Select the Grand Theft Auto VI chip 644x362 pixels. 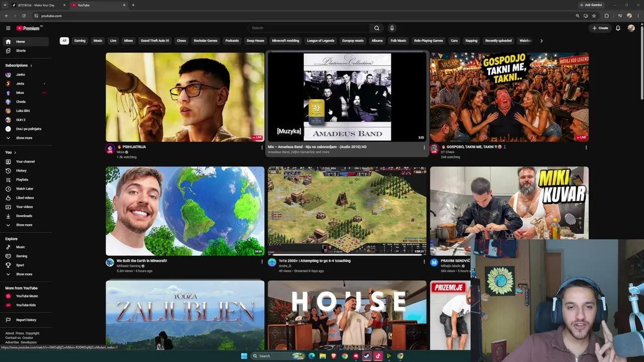(x=155, y=41)
